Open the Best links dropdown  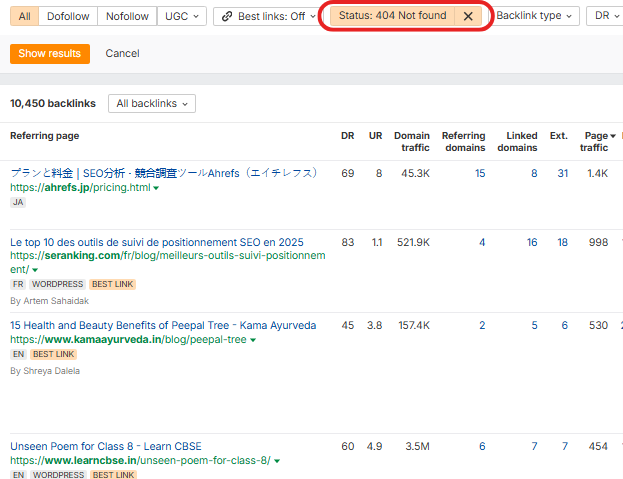tap(265, 16)
